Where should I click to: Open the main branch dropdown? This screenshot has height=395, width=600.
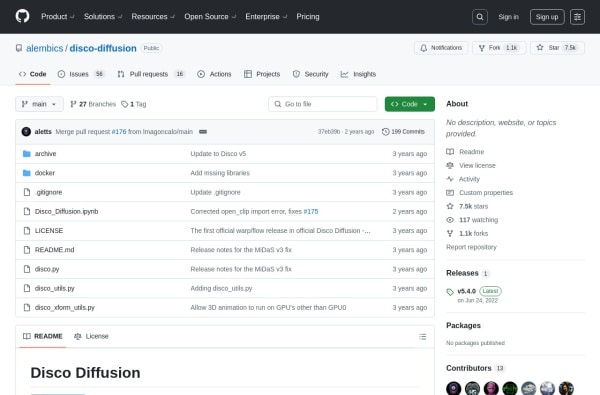39,104
